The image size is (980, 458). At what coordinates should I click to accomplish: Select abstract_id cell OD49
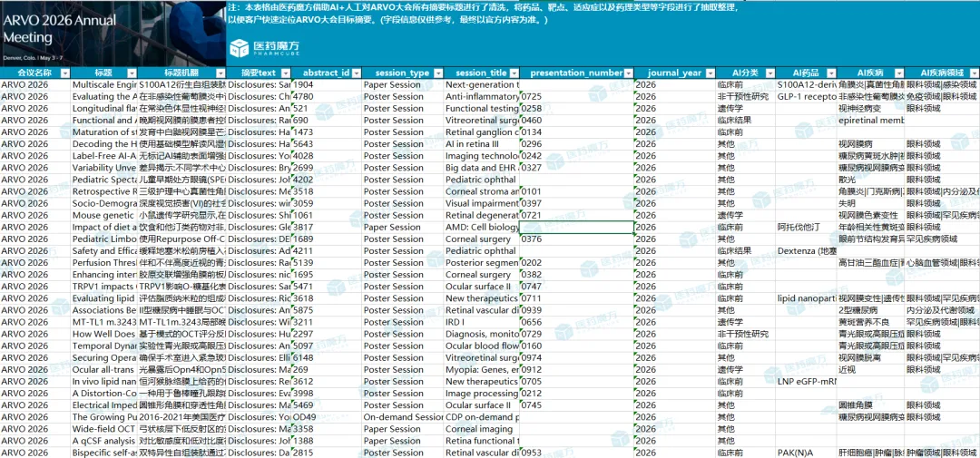tap(326, 417)
